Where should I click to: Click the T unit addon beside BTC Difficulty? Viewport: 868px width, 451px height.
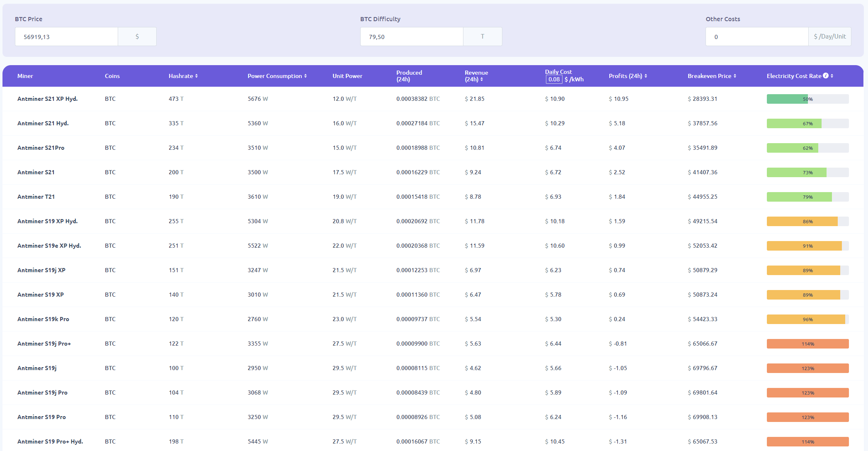pos(482,37)
